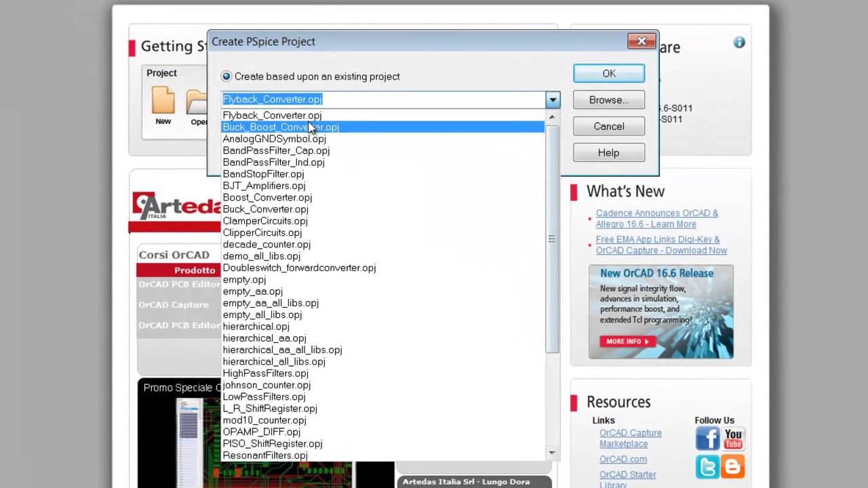This screenshot has width=868, height=488.
Task: Collapse the project combo box arrow
Action: 553,100
